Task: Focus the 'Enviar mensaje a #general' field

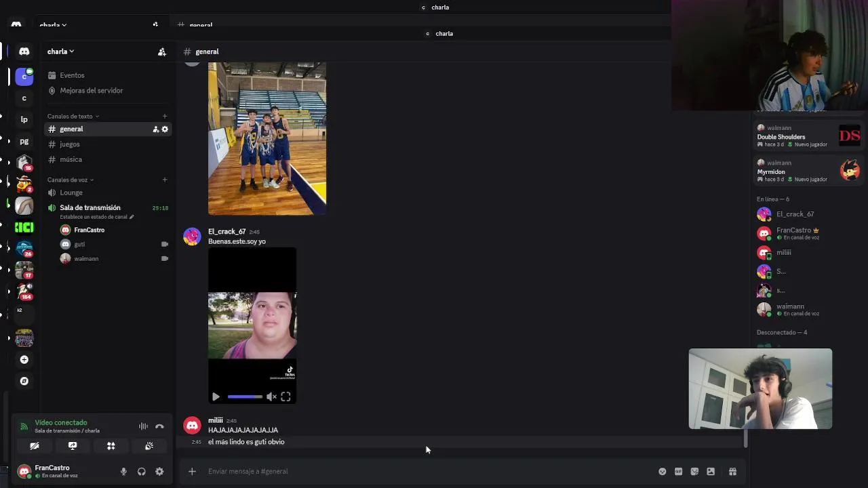Action: (427, 471)
